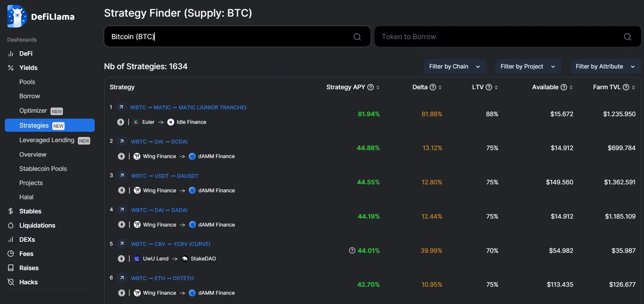This screenshot has width=644, height=304.
Task: Open WBTC → MATIC → MATIC (JUNIOR TRANCHE) strategy
Action: point(188,108)
